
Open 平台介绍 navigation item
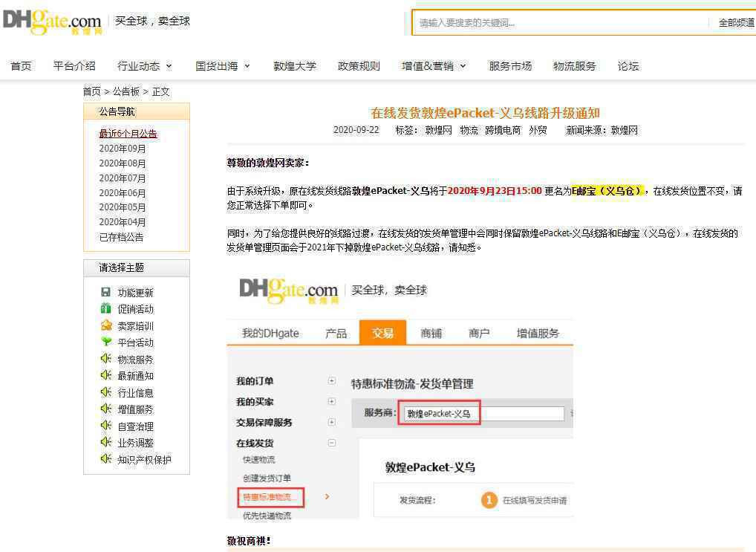tap(74, 66)
